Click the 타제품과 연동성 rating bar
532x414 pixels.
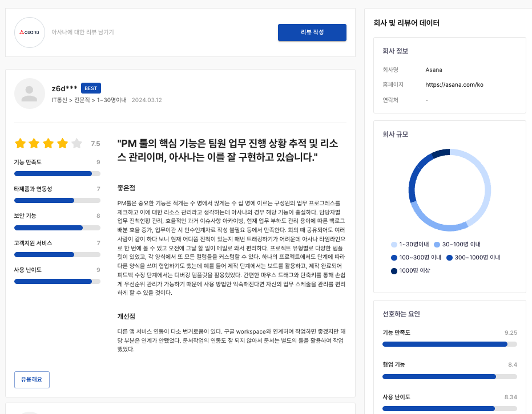coord(57,200)
